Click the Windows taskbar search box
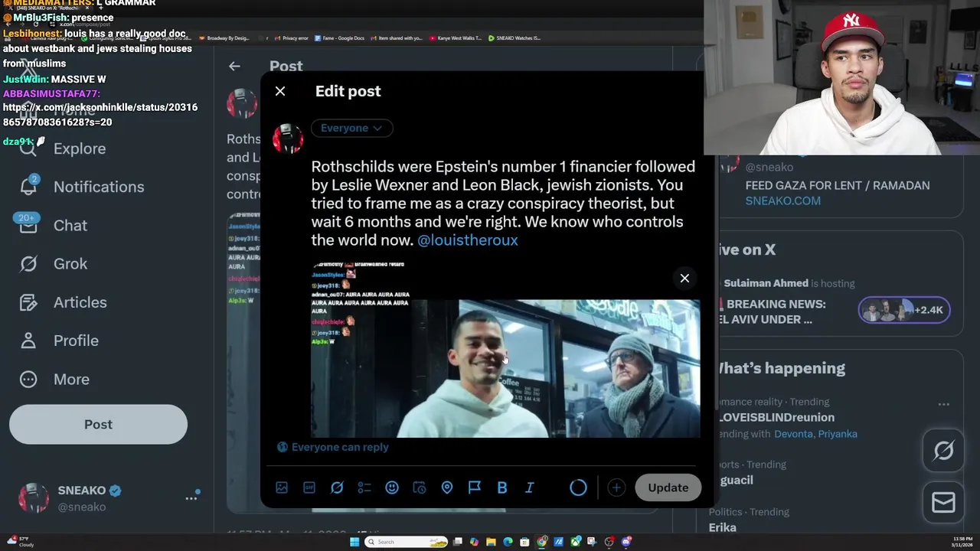This screenshot has width=980, height=551. pyautogui.click(x=406, y=542)
